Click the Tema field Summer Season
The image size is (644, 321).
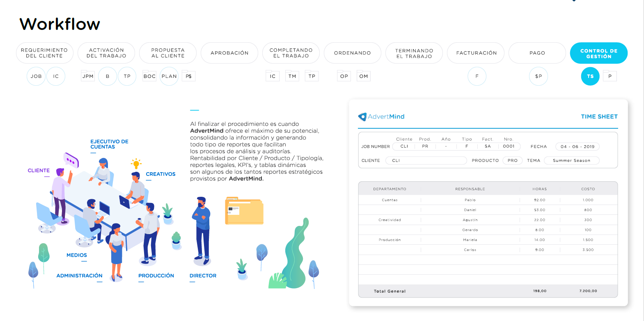571,161
